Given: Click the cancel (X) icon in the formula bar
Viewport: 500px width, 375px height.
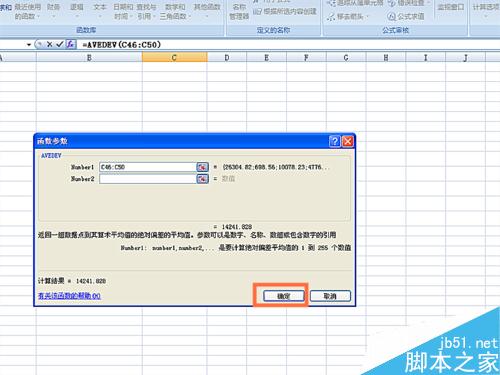Looking at the screenshot, I should pyautogui.click(x=49, y=44).
